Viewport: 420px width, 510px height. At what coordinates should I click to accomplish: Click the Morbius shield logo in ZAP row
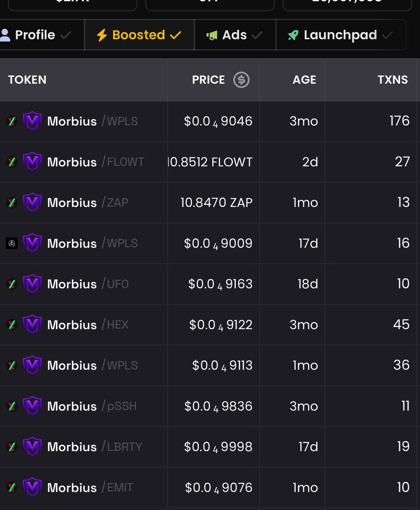click(x=32, y=202)
